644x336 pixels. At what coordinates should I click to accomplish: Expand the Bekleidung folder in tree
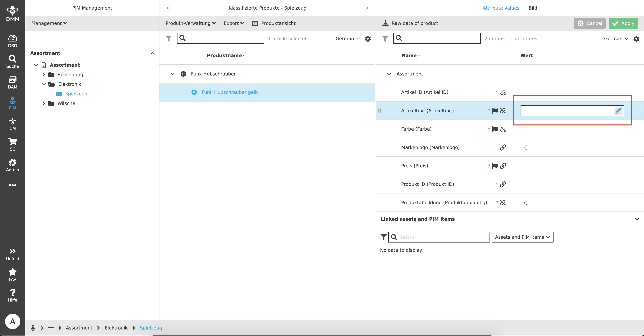44,75
